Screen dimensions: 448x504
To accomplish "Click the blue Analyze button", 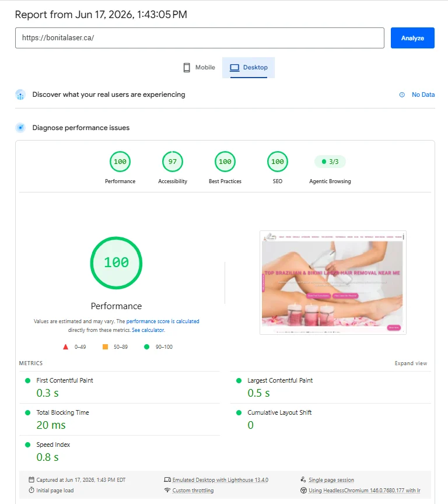I will pyautogui.click(x=412, y=38).
